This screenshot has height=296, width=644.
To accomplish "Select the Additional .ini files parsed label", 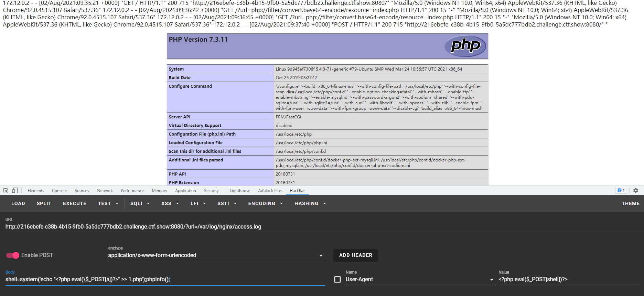I will coord(196,160).
